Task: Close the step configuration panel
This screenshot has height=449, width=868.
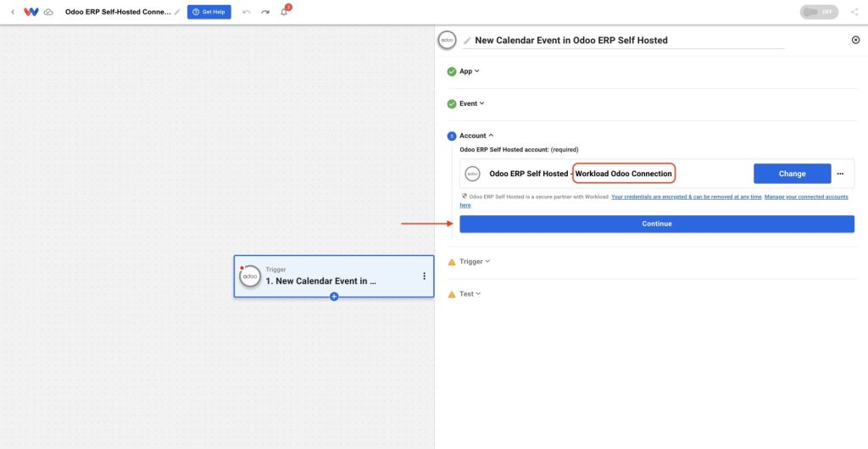Action: [855, 40]
